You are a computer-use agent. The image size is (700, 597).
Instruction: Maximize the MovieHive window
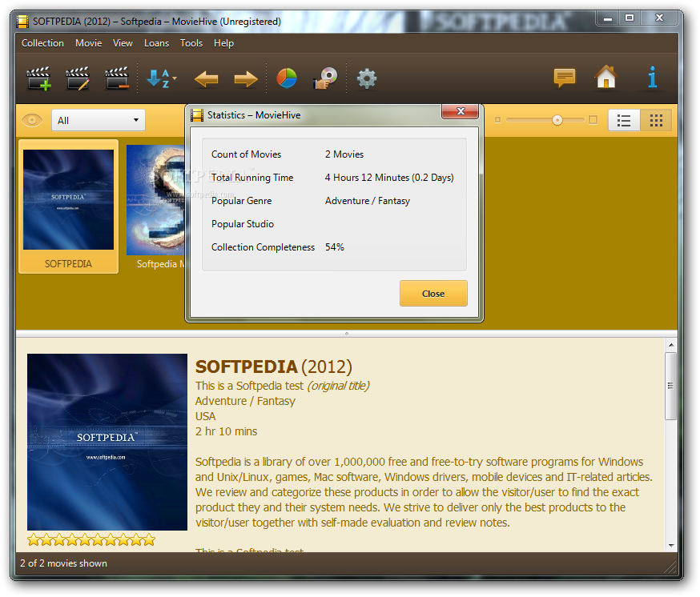(630, 18)
